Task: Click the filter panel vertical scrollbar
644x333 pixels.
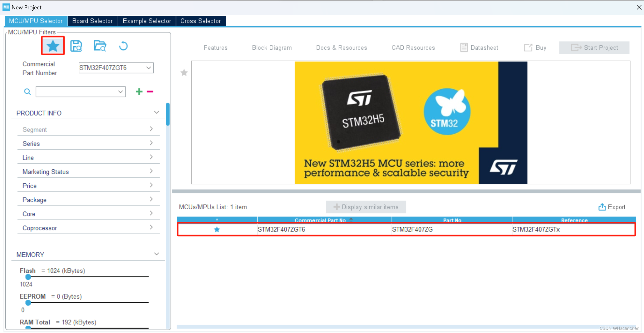Action: click(168, 114)
